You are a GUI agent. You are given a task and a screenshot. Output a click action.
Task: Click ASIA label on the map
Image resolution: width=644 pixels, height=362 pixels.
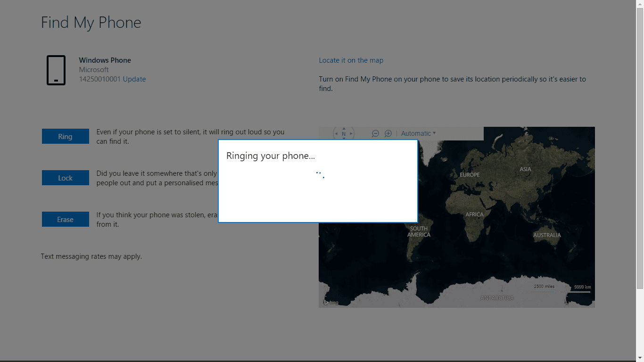(525, 169)
